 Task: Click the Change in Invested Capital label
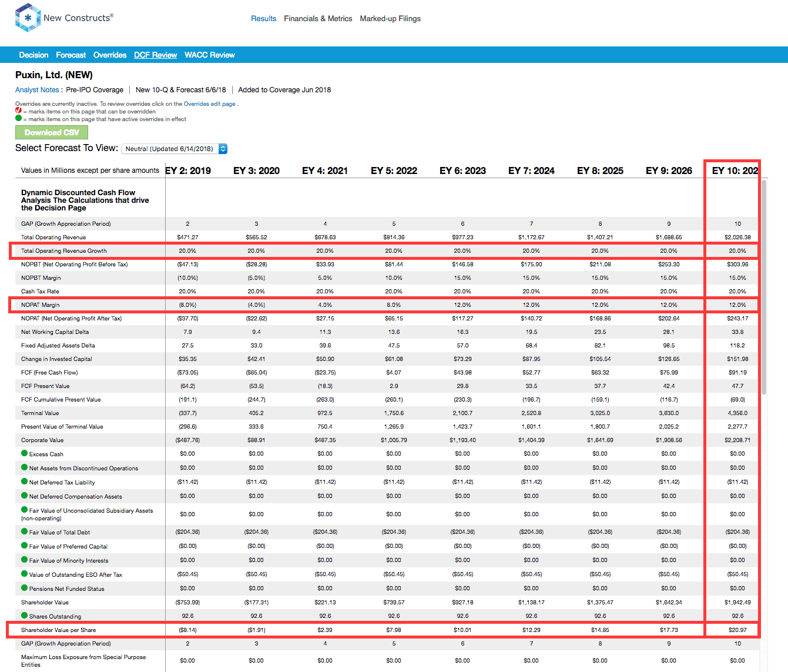point(56,359)
